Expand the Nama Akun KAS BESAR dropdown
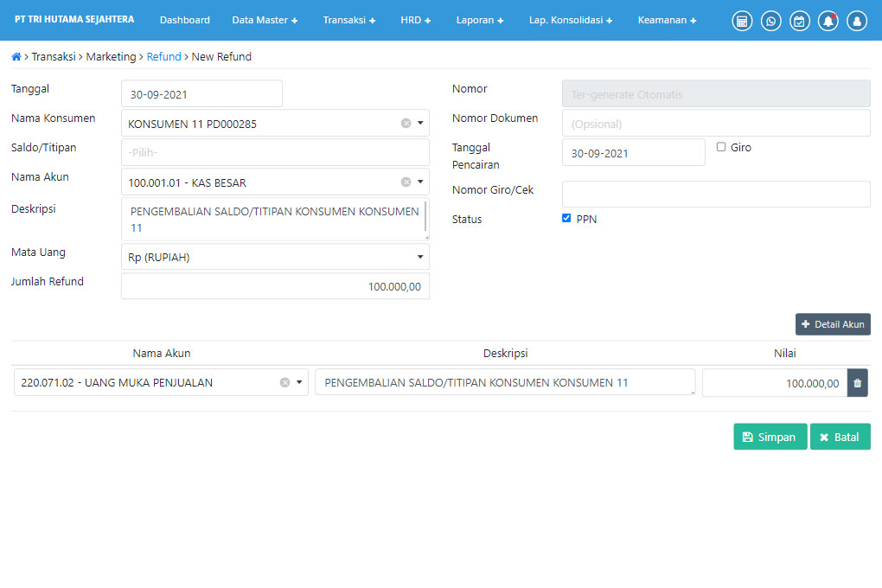 coord(420,182)
